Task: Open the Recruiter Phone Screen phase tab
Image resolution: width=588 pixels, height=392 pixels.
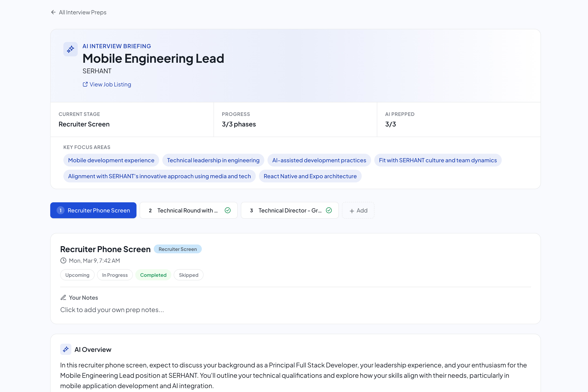Action: pyautogui.click(x=93, y=210)
